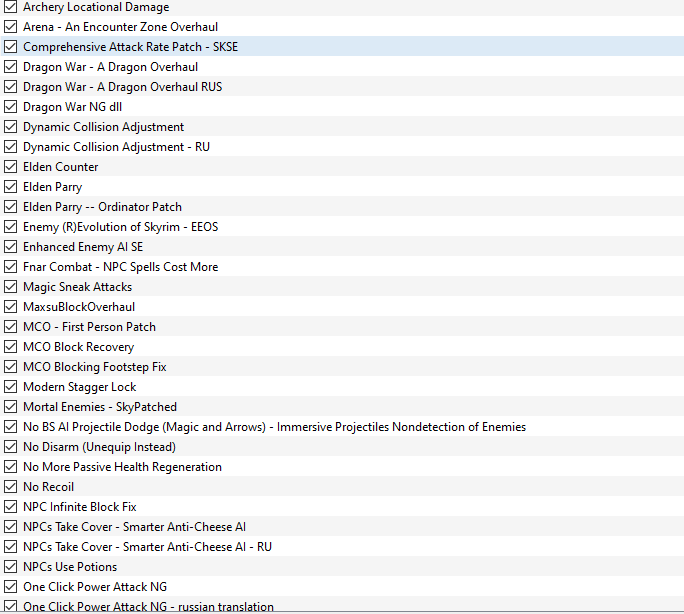
Task: Uncheck Enemy (R)Evolution of Skyrim - EEOS checkbox
Action: point(10,227)
